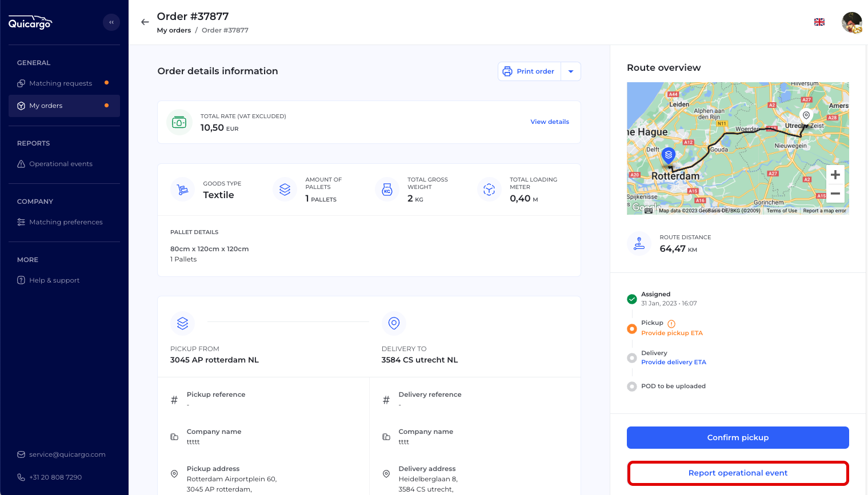Zoom in on the route map

(x=835, y=175)
